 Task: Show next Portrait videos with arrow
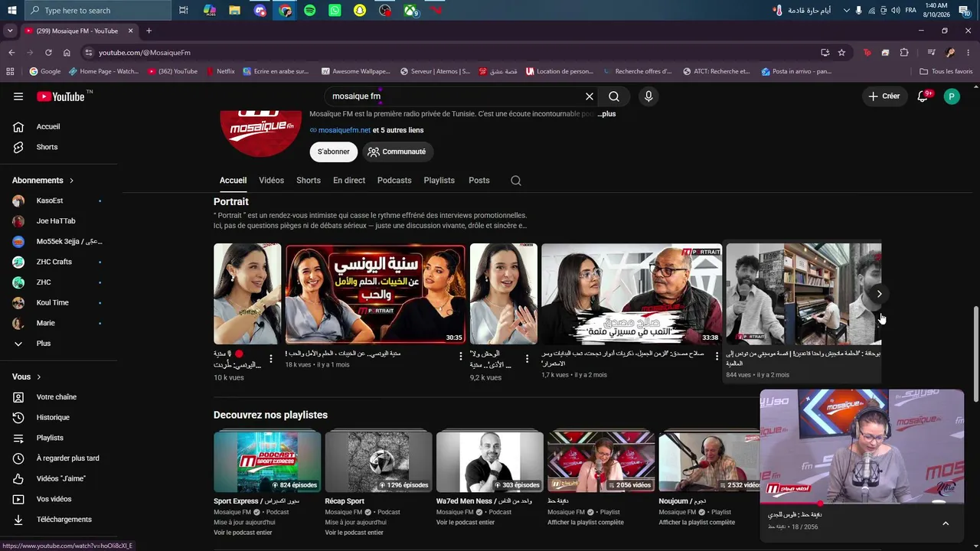pyautogui.click(x=879, y=294)
